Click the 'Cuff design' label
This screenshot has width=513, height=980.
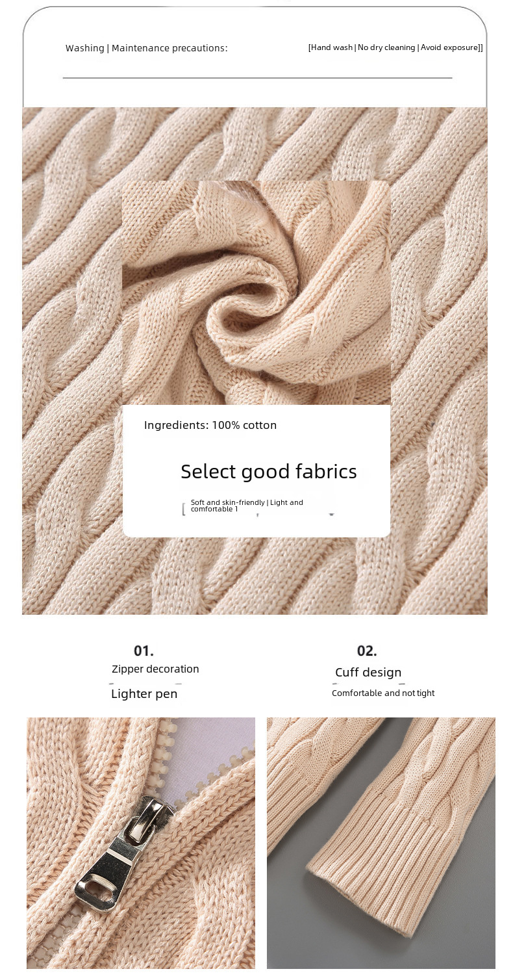pos(368,673)
